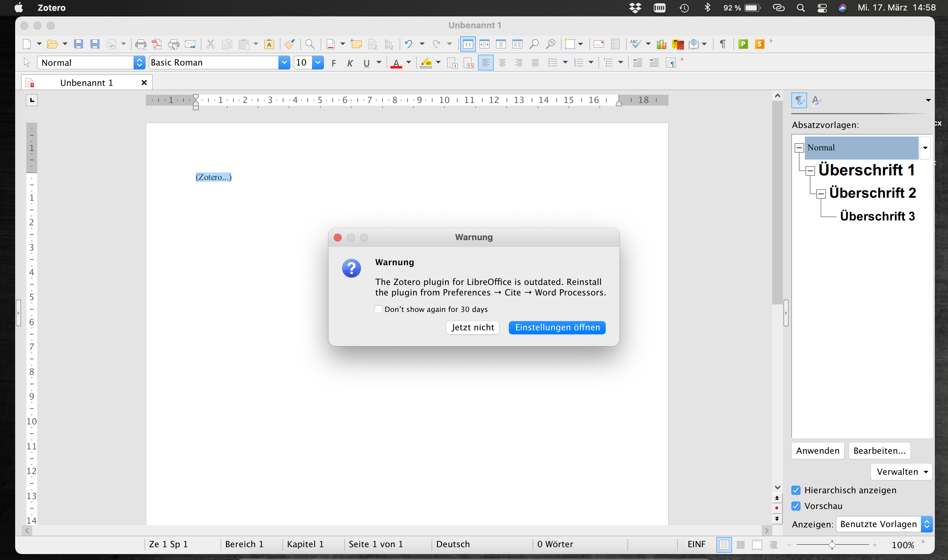The width and height of the screenshot is (948, 560).
Task: Click the Einstellungen öffnen button
Action: (x=557, y=327)
